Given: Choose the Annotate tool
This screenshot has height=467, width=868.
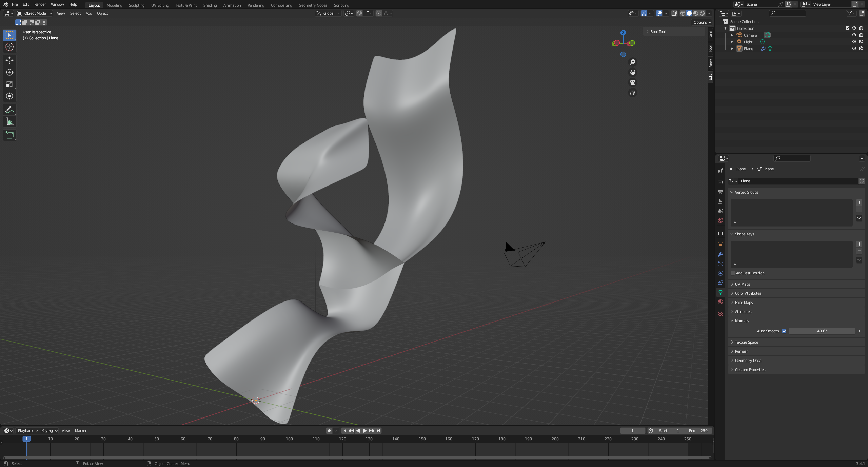Looking at the screenshot, I should pyautogui.click(x=9, y=110).
